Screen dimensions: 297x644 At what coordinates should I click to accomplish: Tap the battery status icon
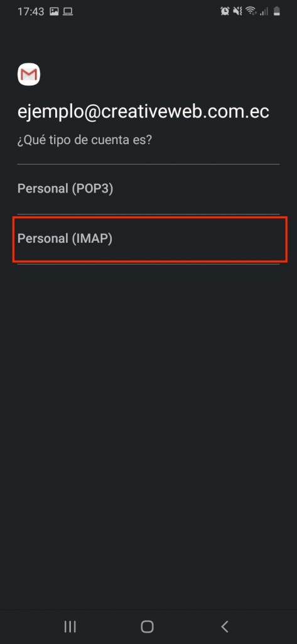(277, 11)
